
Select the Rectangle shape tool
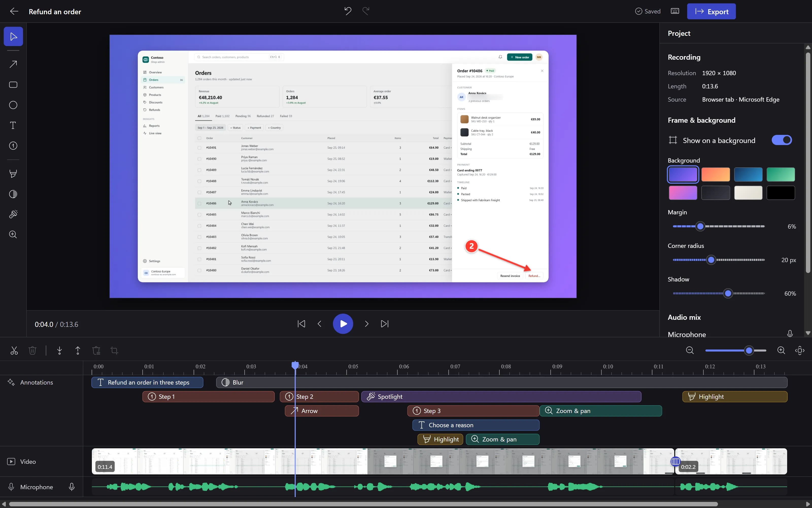13,85
